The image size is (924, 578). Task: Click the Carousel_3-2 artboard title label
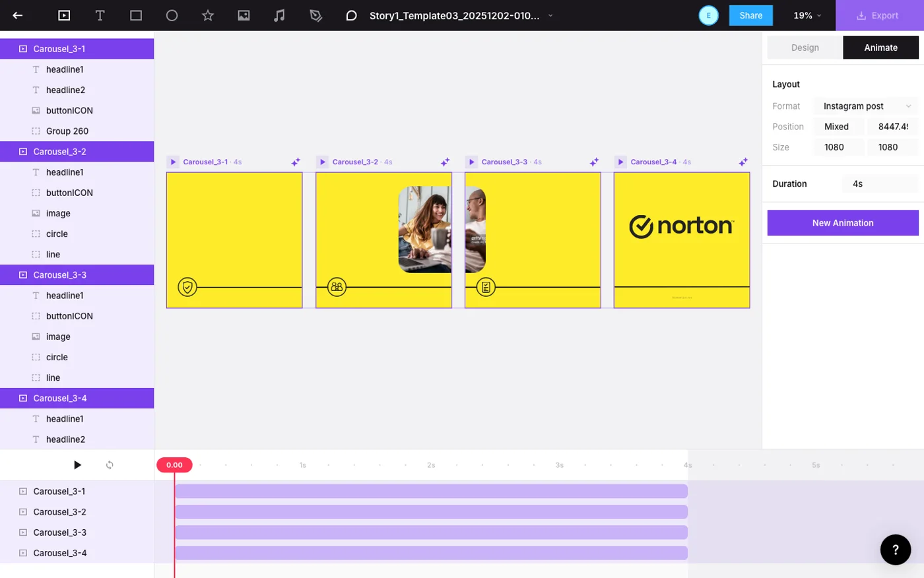tap(355, 162)
